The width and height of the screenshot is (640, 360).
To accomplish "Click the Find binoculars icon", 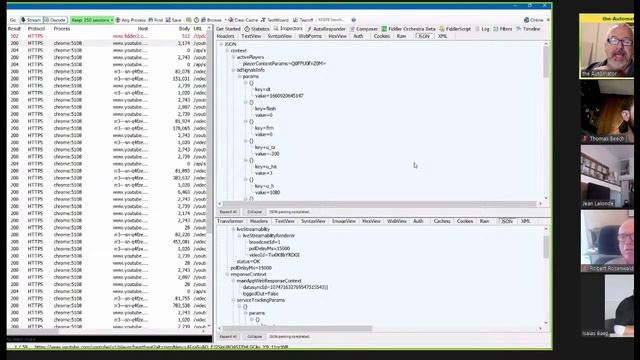I will point(150,20).
